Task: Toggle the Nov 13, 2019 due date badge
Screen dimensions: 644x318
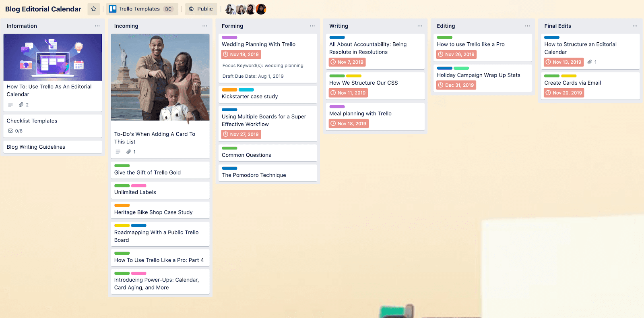Action: 564,62
